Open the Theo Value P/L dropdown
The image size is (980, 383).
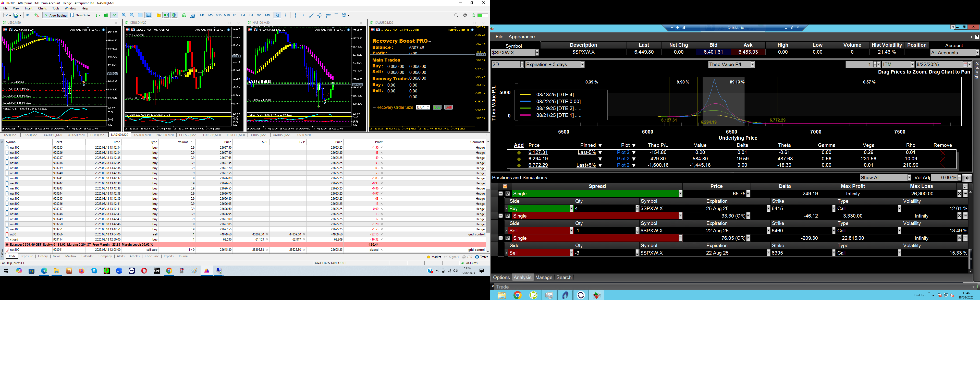[x=752, y=65]
